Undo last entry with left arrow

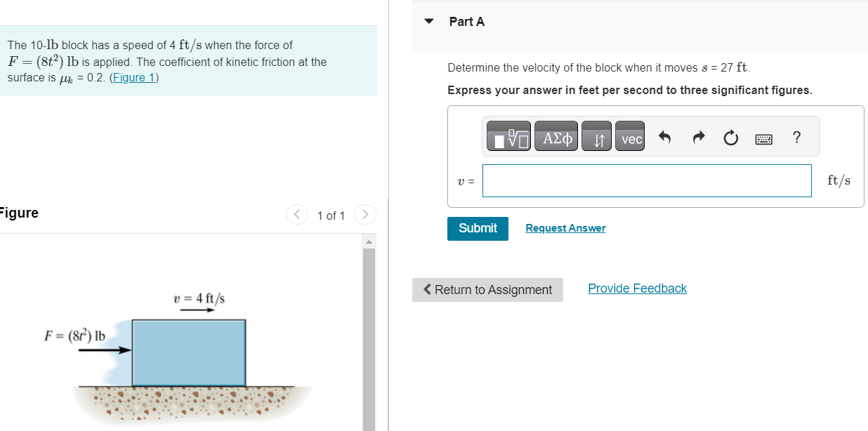tap(665, 139)
